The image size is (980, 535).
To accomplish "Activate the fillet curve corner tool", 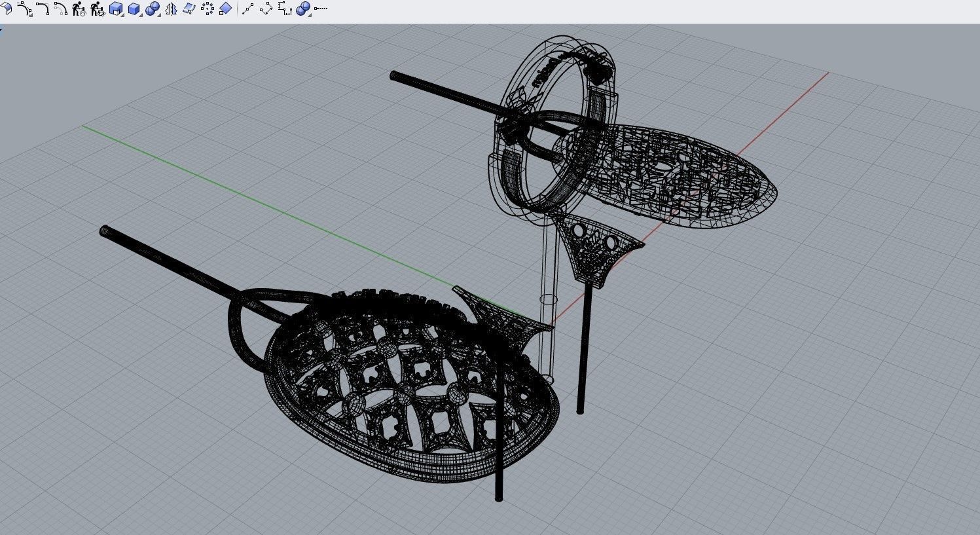I will [43, 9].
